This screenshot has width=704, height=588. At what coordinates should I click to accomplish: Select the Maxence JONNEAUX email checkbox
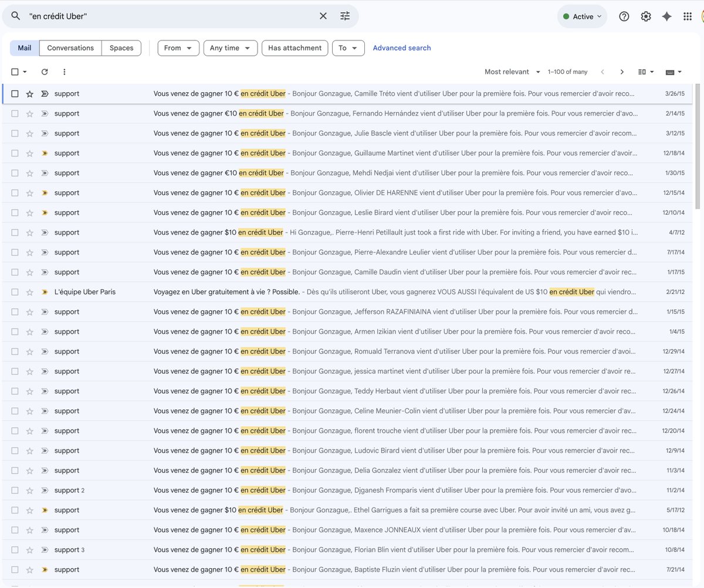[x=15, y=530]
